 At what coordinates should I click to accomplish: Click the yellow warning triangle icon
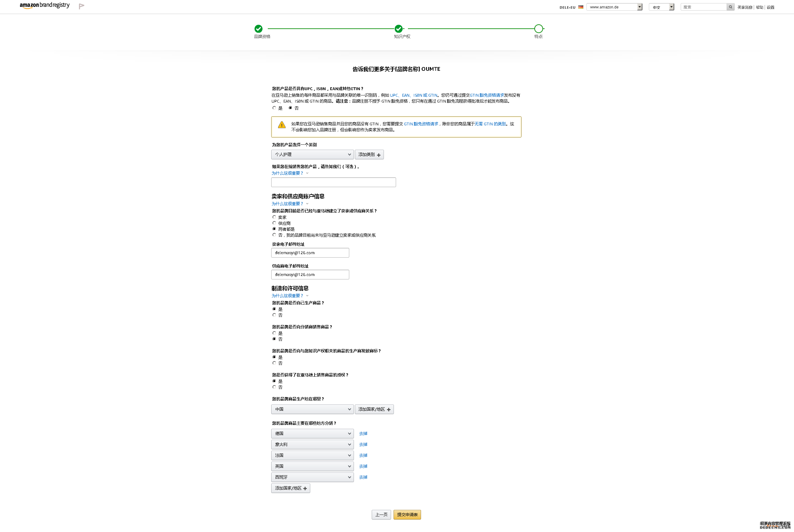click(282, 125)
